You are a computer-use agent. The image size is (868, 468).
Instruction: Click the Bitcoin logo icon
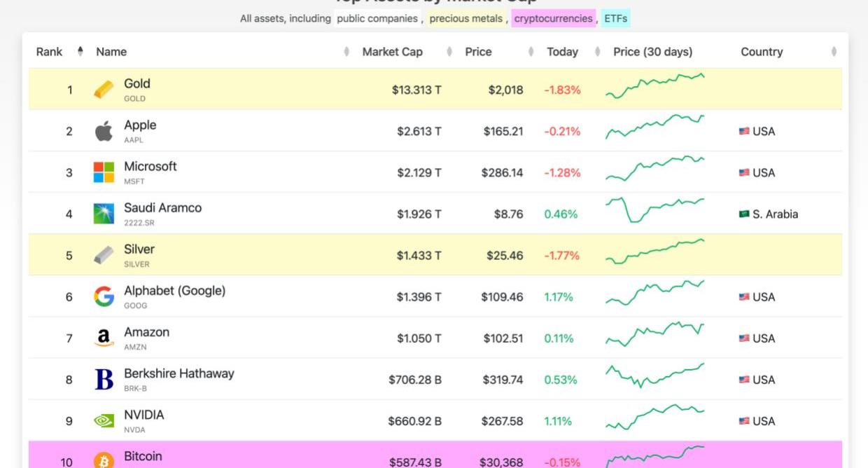pos(104,460)
